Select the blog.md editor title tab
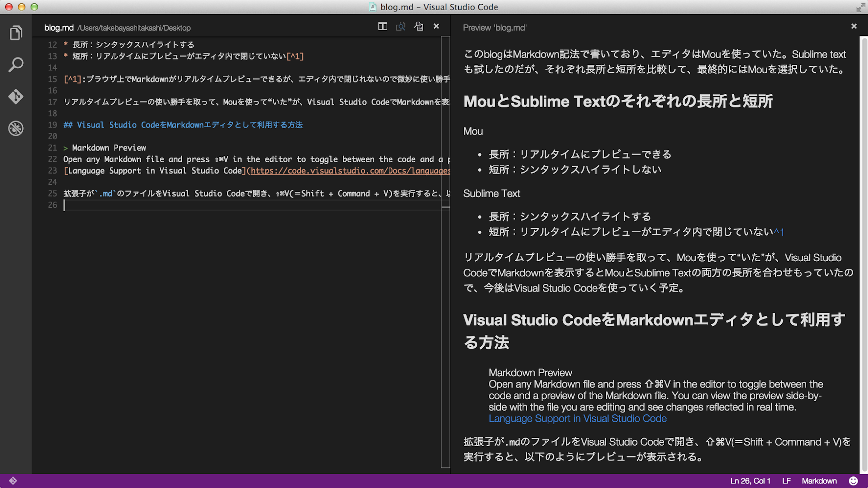 point(59,28)
